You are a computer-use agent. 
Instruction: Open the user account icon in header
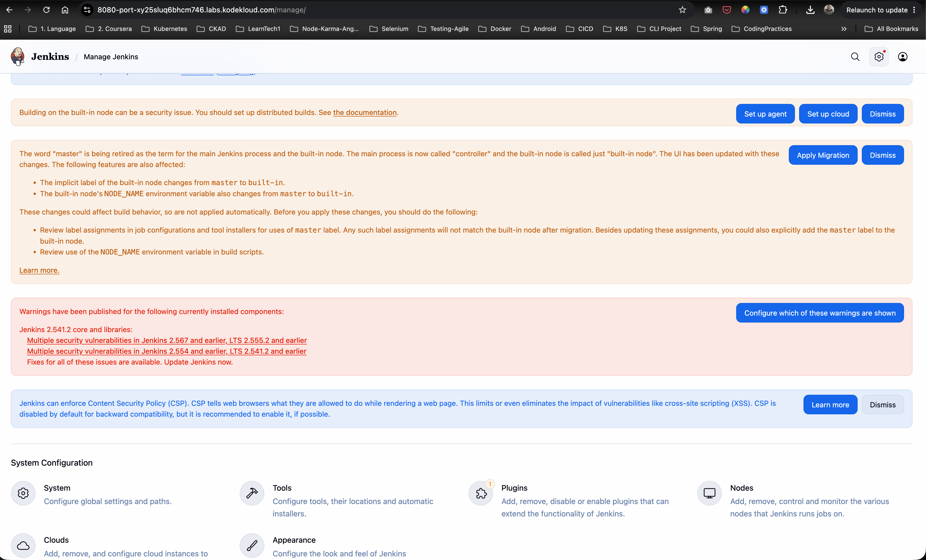pos(902,57)
